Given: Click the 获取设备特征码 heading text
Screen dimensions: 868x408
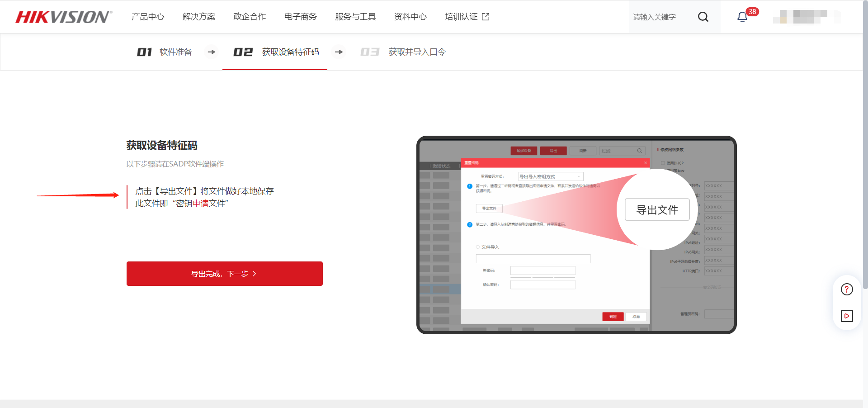Looking at the screenshot, I should (162, 145).
